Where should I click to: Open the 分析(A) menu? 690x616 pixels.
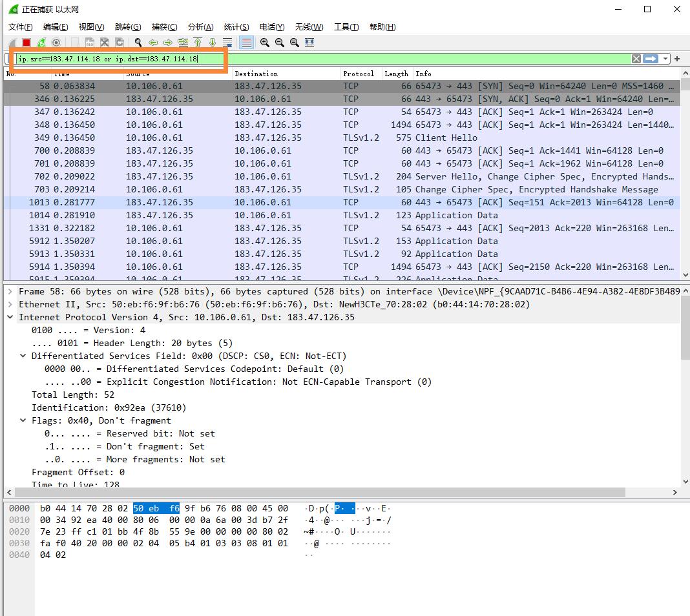[201, 27]
